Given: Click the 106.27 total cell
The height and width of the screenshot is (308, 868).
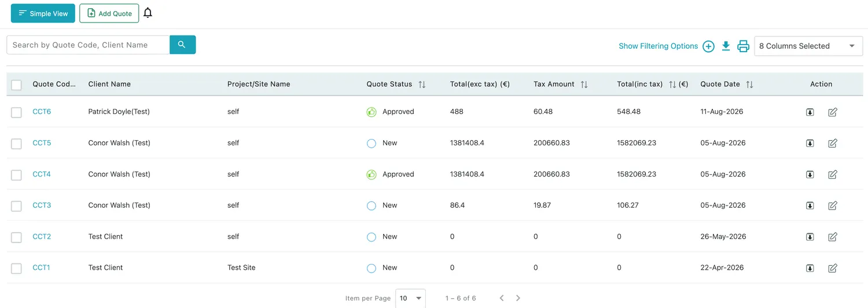Looking at the screenshot, I should pos(628,206).
